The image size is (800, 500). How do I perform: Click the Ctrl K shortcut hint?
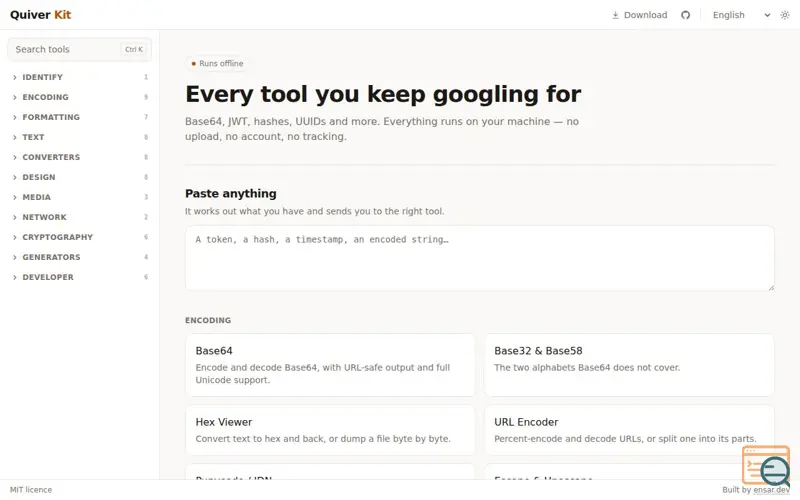pos(134,49)
